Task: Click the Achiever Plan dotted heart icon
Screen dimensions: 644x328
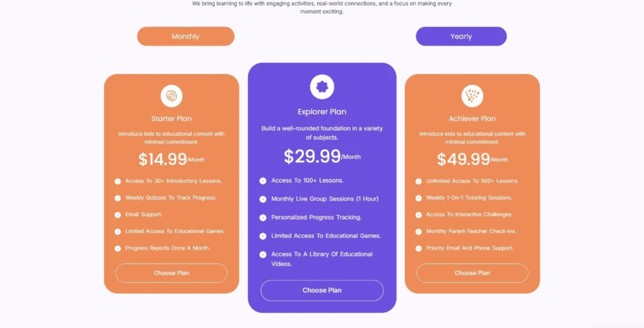Action: [x=472, y=96]
